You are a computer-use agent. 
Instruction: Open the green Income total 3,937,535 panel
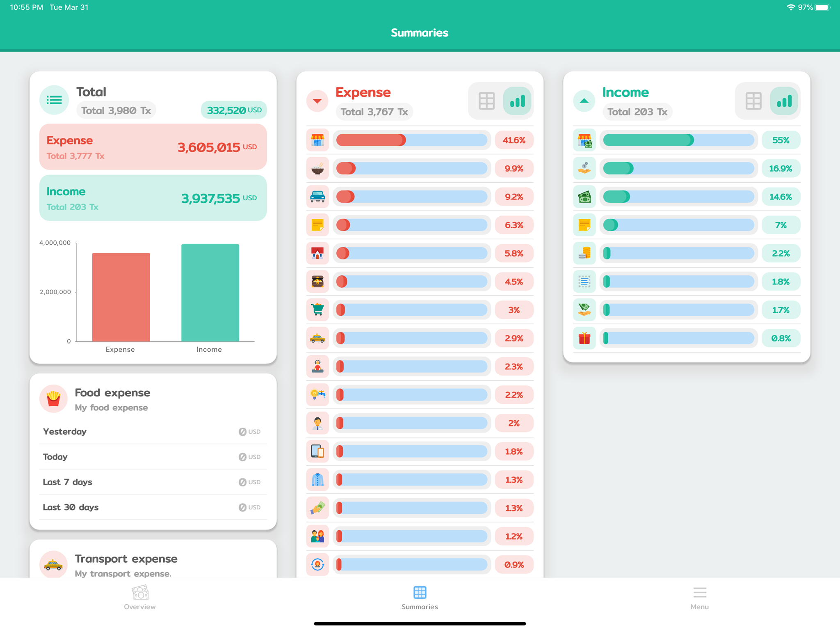[x=153, y=198]
